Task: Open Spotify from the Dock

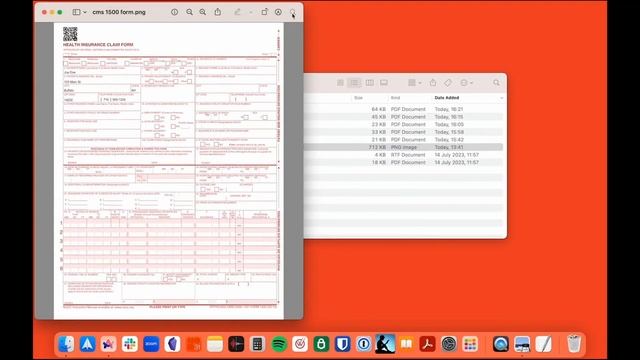Action: tap(279, 344)
